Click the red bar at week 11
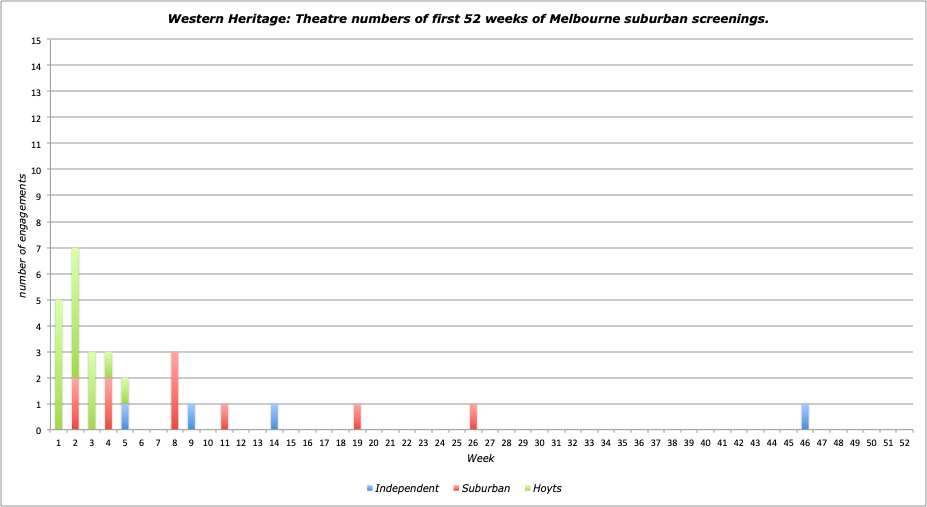 tap(224, 417)
